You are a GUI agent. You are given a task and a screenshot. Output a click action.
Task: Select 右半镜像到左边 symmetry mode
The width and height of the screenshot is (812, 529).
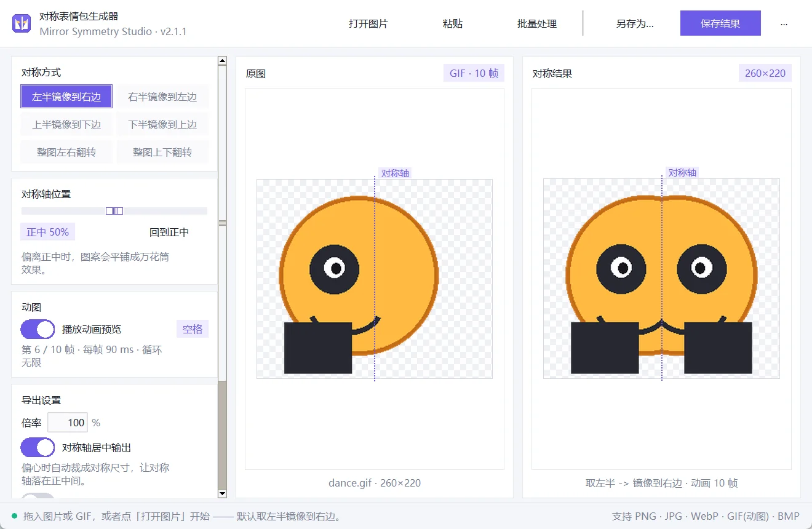(162, 97)
